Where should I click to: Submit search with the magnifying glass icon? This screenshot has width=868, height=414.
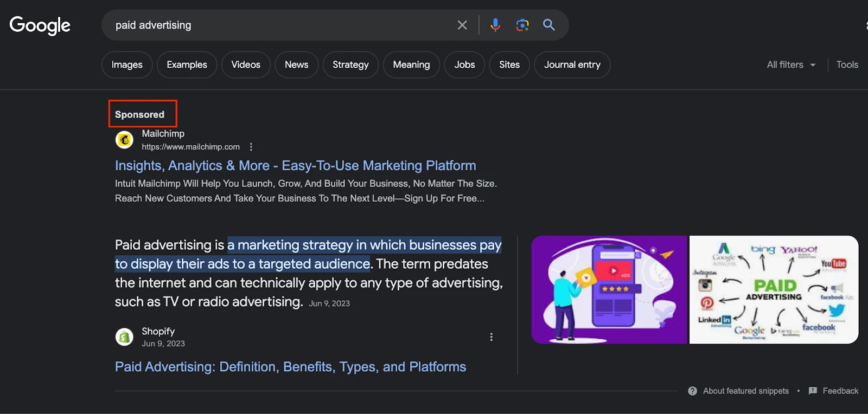point(549,25)
